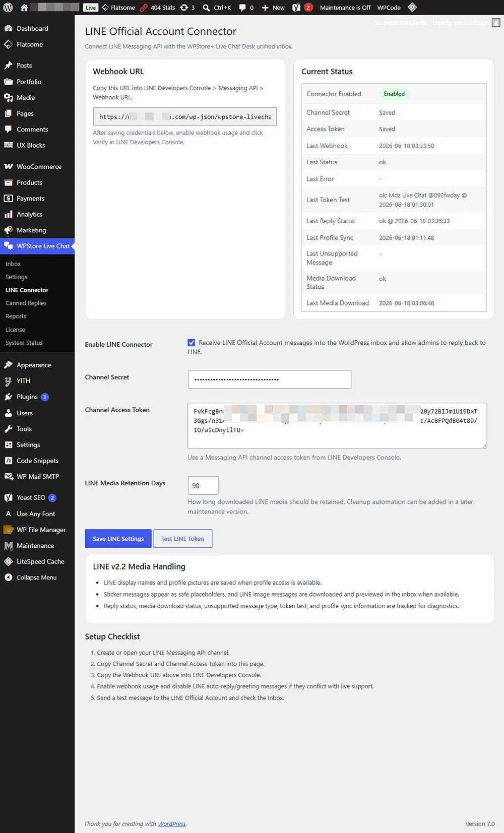Toggle the Enable LINE Connector checkbox
The image size is (504, 833).
click(x=192, y=343)
